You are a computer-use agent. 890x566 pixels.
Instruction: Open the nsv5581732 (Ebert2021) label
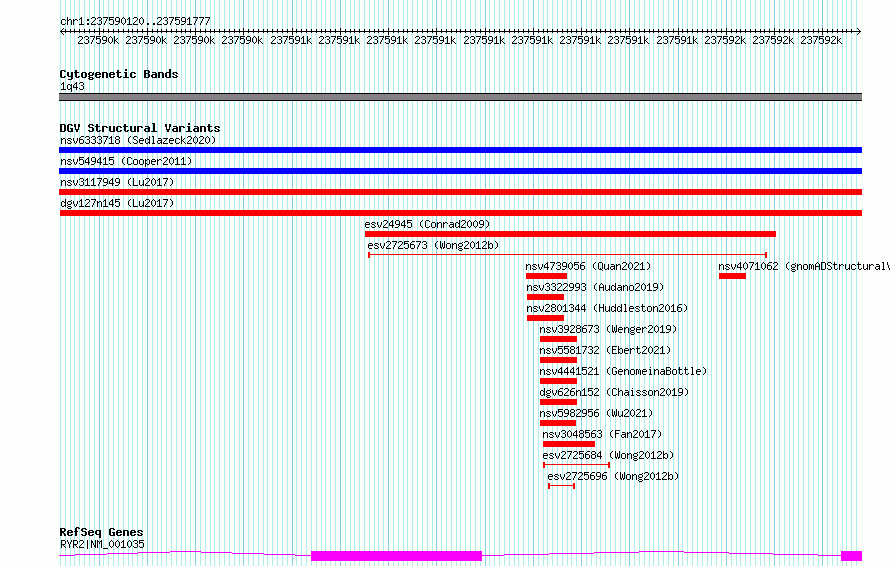click(605, 350)
